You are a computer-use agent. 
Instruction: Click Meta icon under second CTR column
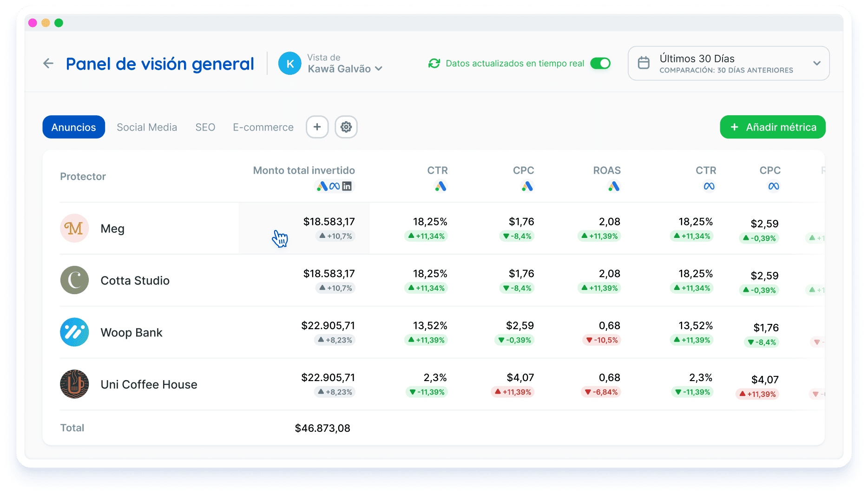(x=709, y=186)
